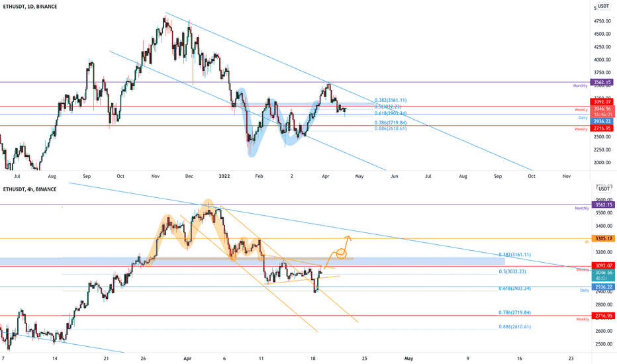Open the USDT currency selector on the 1D chart
617x364 pixels.
click(x=603, y=7)
